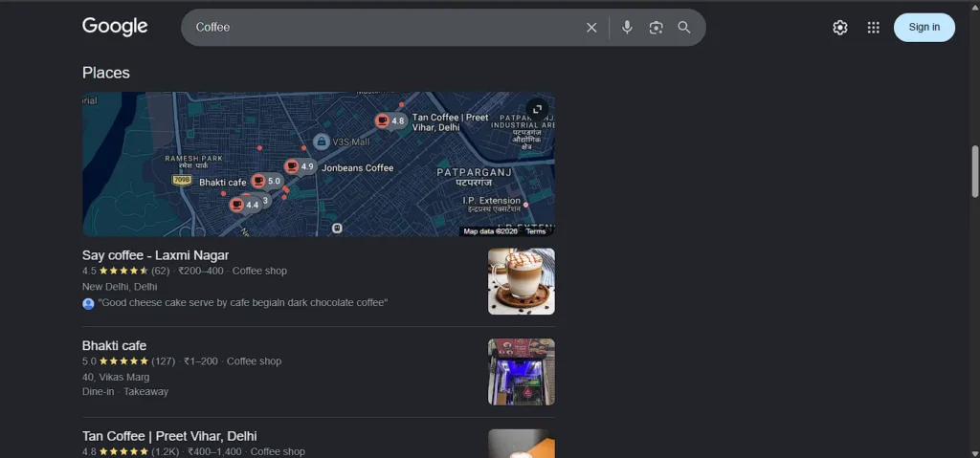Image resolution: width=980 pixels, height=458 pixels.
Task: Click the 709B highway shield on map
Action: pyautogui.click(x=182, y=180)
